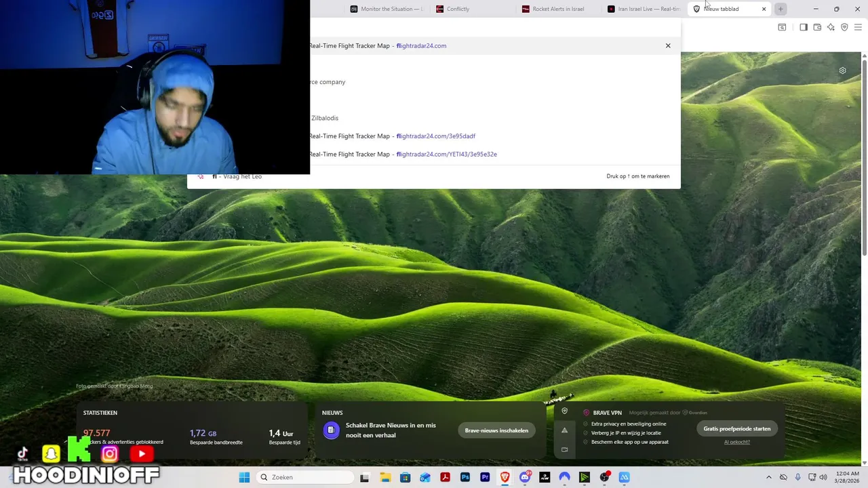The width and height of the screenshot is (868, 488).
Task: Click the Brave-nieuws inschakelen button
Action: click(x=496, y=430)
